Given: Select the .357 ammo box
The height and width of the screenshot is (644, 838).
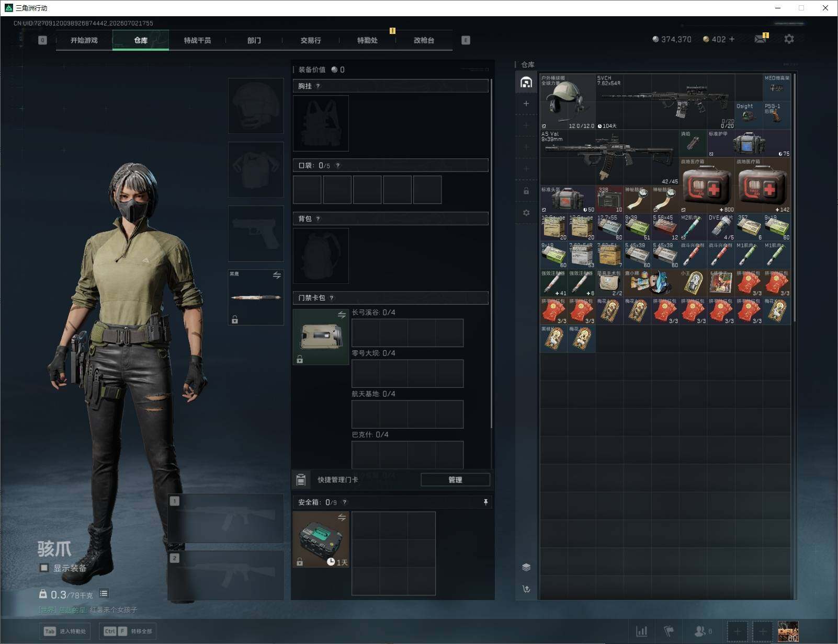Looking at the screenshot, I should 749,227.
